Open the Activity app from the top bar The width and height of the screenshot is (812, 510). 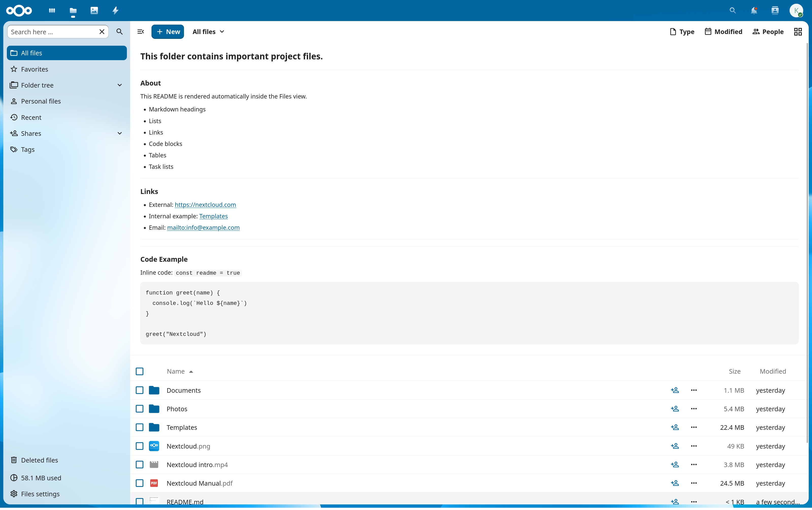115,10
